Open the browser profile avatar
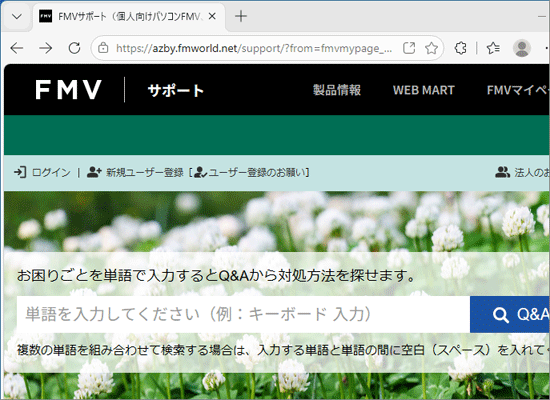550x400 pixels. click(x=522, y=48)
